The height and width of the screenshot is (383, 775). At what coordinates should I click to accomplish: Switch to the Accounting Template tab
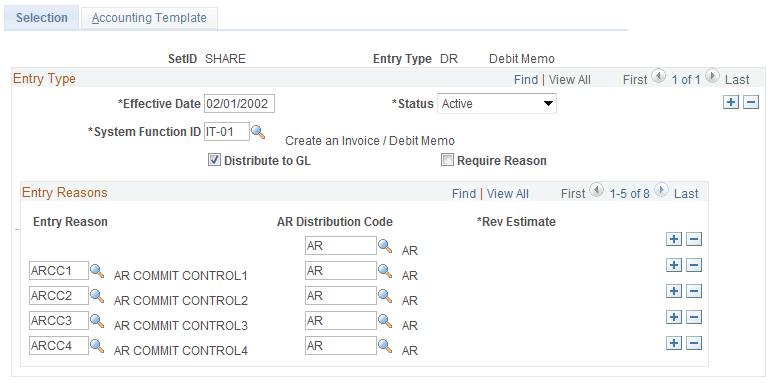149,18
